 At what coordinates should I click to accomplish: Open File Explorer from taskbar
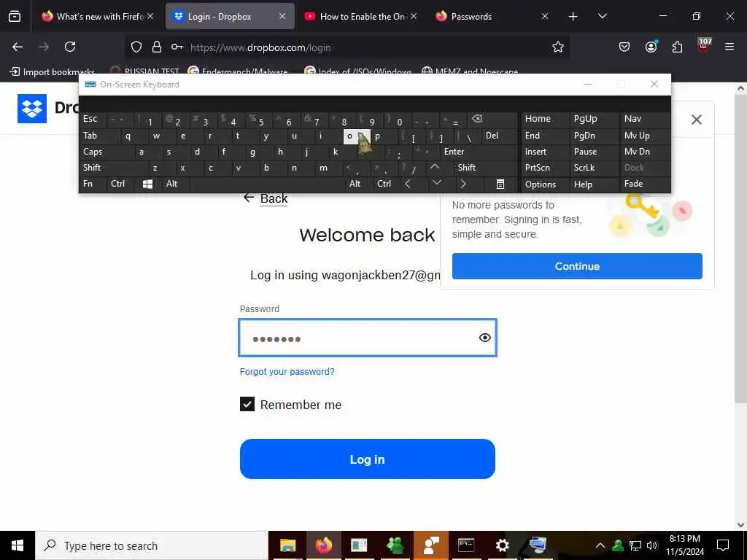point(287,545)
